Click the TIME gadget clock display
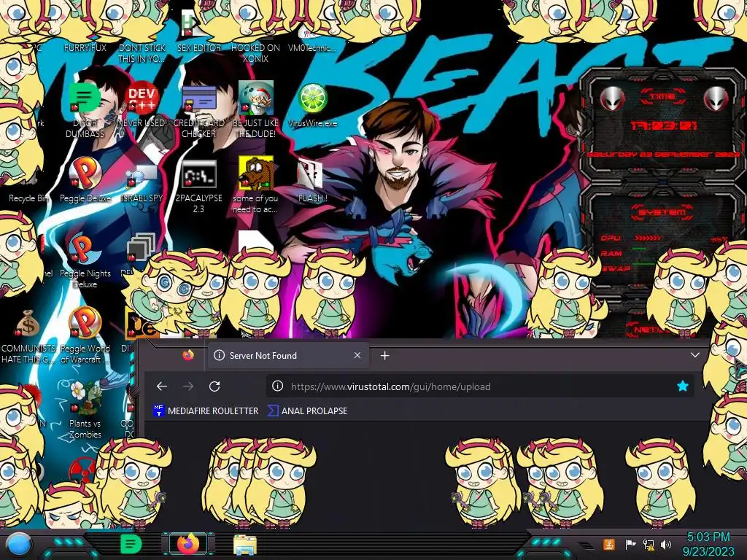 (x=663, y=125)
